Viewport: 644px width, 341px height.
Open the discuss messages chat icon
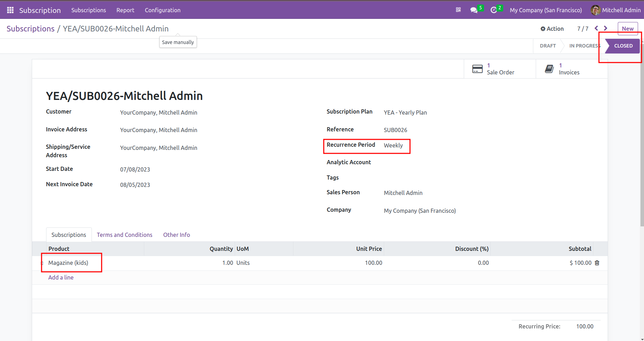click(x=474, y=10)
